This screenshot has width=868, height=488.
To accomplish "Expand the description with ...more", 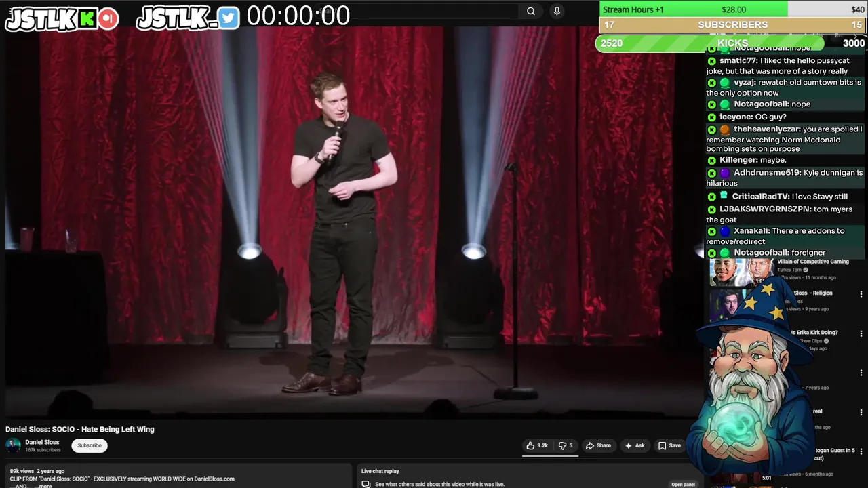I will (x=44, y=486).
